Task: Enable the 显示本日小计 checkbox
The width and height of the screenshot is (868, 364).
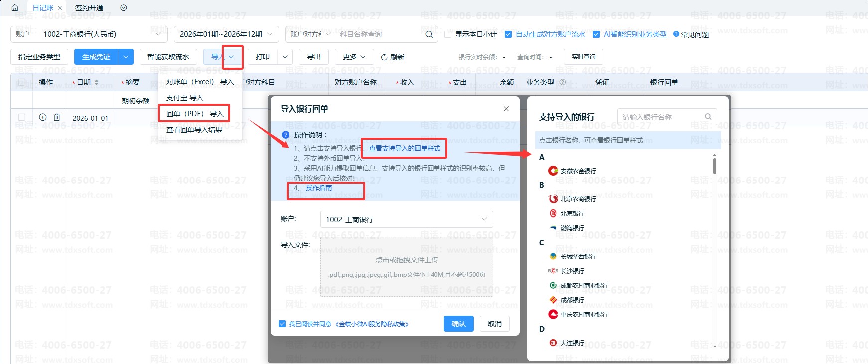Action: pyautogui.click(x=448, y=34)
